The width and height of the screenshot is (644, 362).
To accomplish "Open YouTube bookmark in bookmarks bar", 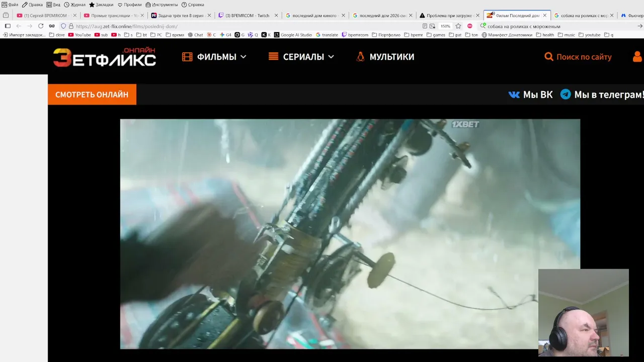I will click(x=79, y=35).
